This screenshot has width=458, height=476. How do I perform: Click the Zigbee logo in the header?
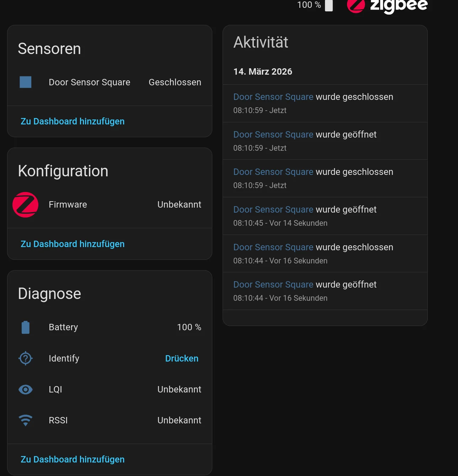tap(387, 5)
